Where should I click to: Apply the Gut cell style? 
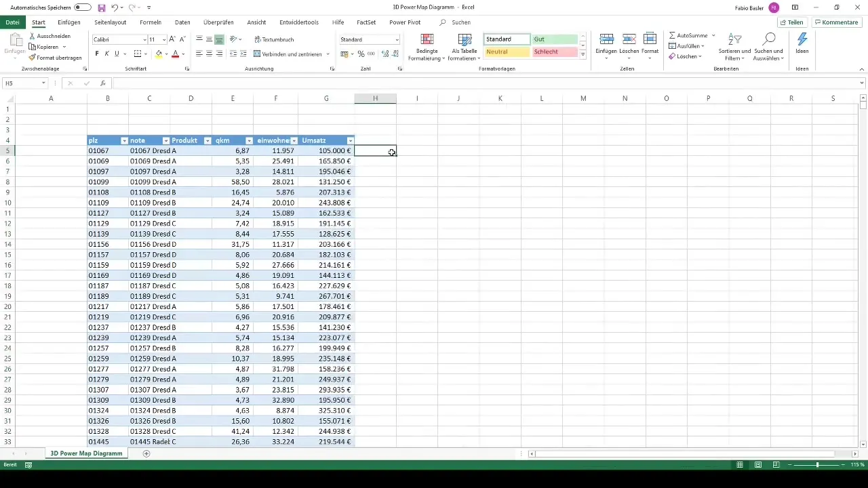coord(555,39)
